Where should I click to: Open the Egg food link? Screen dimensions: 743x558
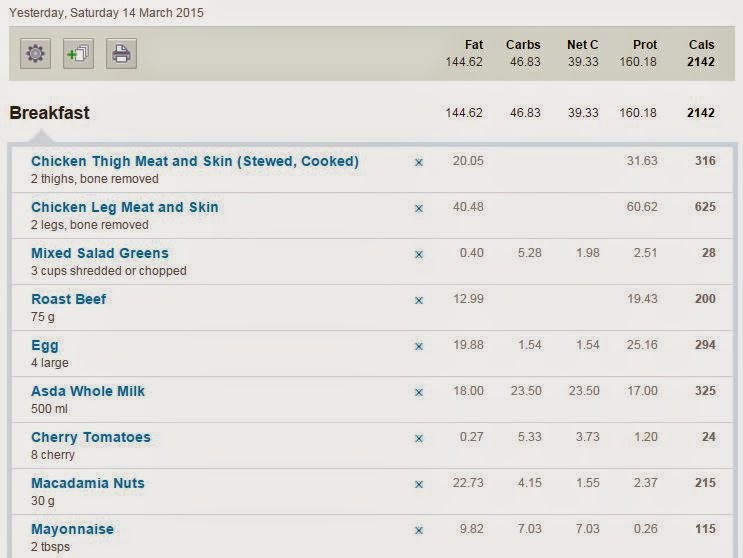(x=45, y=345)
